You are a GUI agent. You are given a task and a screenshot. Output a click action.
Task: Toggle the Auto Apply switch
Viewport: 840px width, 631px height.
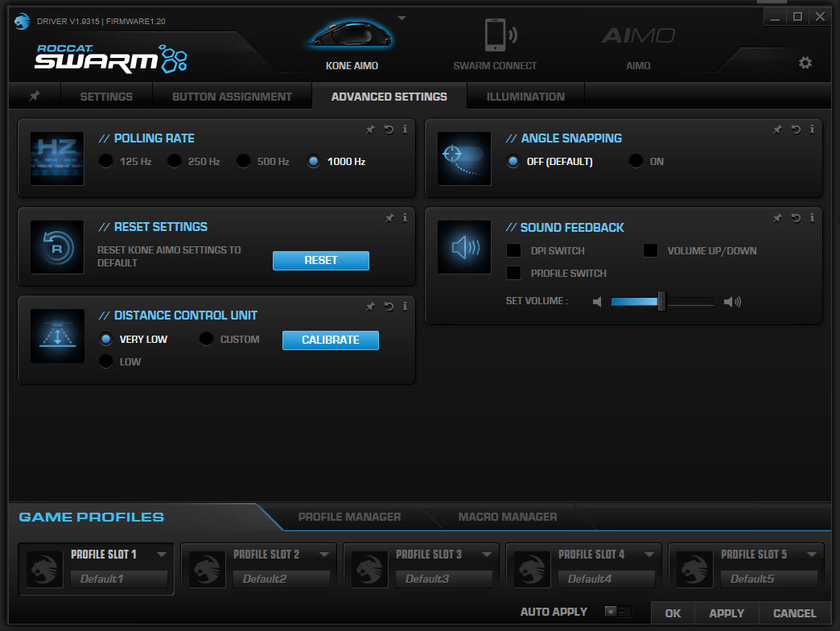click(x=617, y=611)
